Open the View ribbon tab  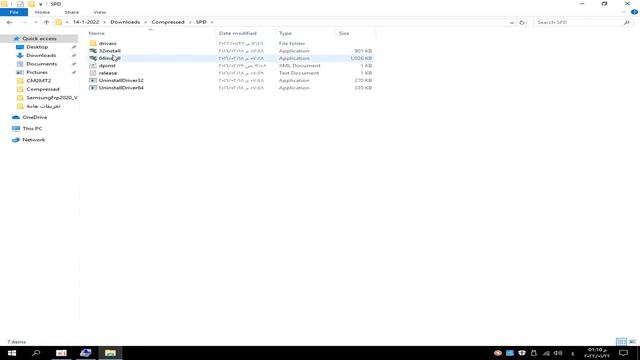pos(100,12)
